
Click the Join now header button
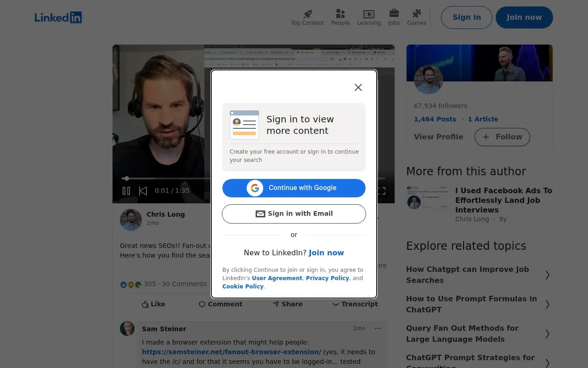tap(524, 17)
